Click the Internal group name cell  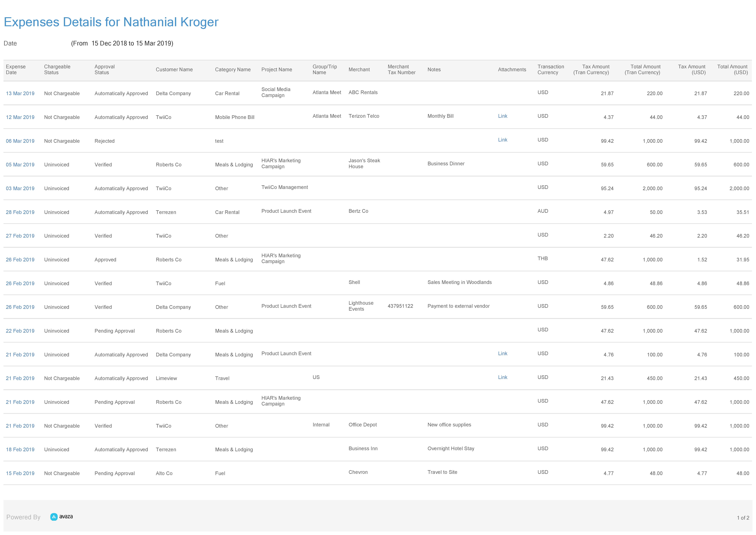321,425
